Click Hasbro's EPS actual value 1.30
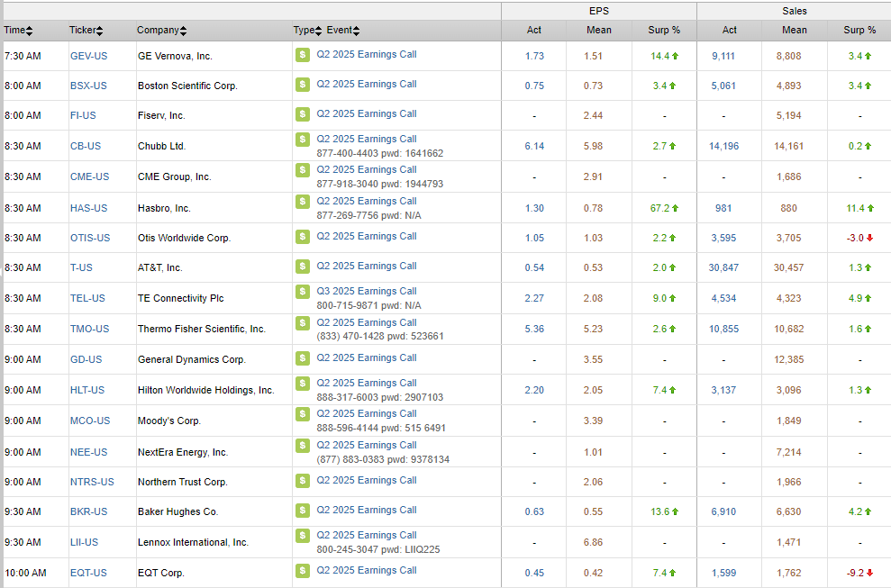The image size is (891, 588). coord(534,209)
